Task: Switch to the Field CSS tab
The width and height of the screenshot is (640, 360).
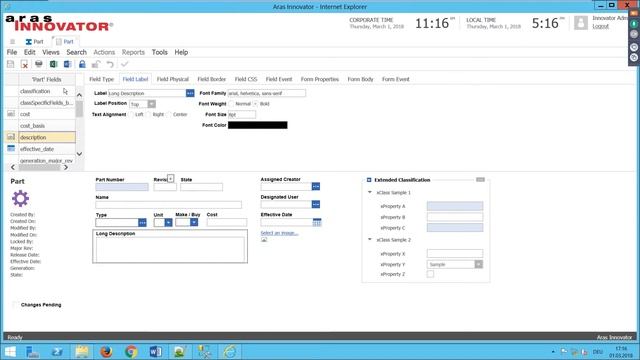Action: tap(246, 79)
